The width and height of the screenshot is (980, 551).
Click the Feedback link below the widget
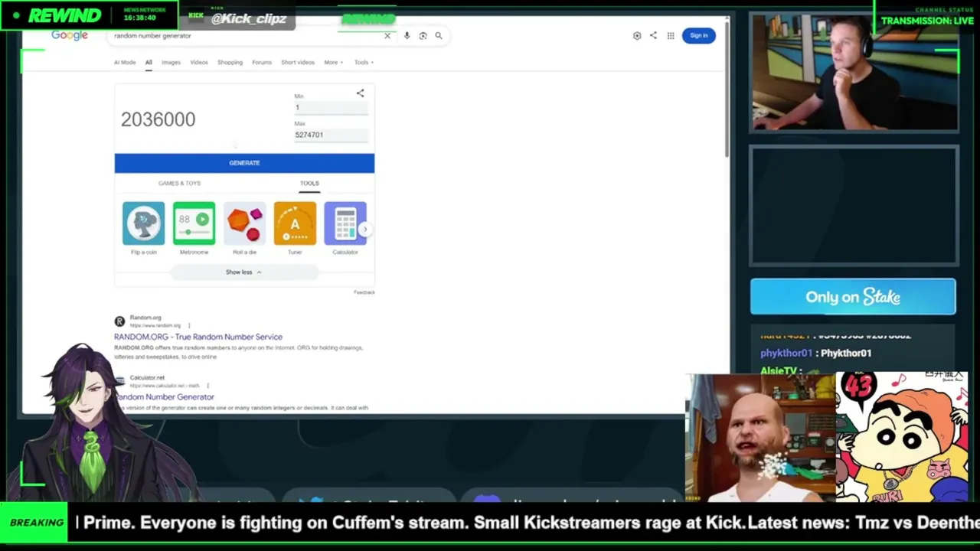(364, 292)
